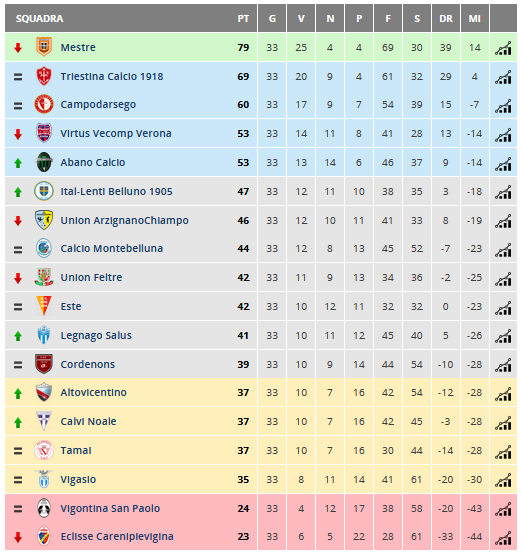Click the DR goal difference column header
The image size is (522, 555).
pyautogui.click(x=446, y=18)
